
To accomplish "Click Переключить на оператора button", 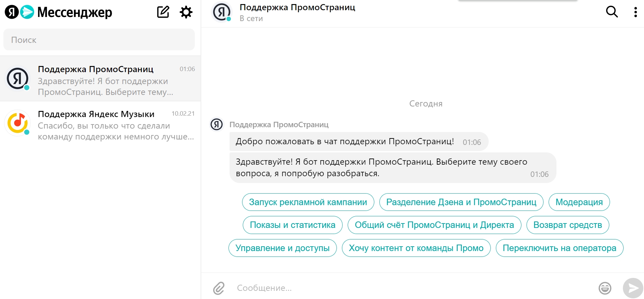I will coord(560,248).
